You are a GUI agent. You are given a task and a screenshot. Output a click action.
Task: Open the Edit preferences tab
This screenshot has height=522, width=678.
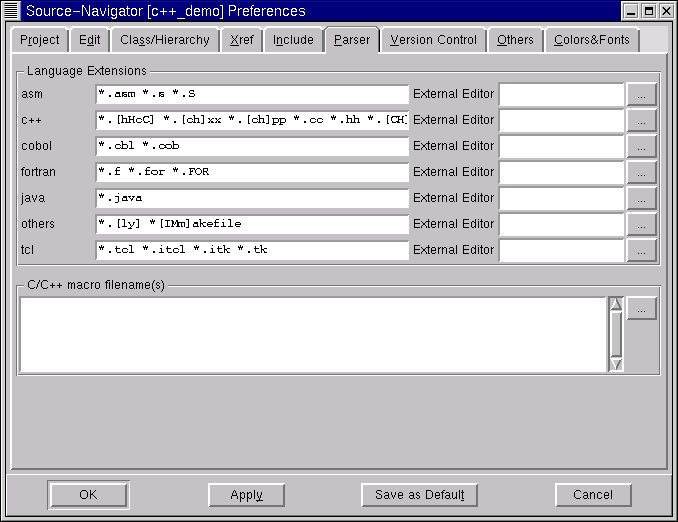click(x=90, y=40)
